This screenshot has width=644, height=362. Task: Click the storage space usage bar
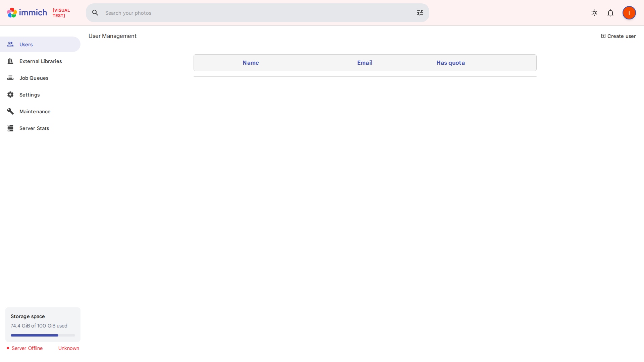pyautogui.click(x=43, y=335)
